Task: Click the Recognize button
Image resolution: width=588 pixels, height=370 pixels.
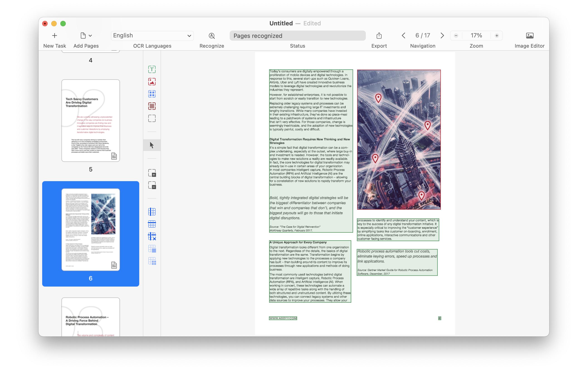Action: click(212, 36)
